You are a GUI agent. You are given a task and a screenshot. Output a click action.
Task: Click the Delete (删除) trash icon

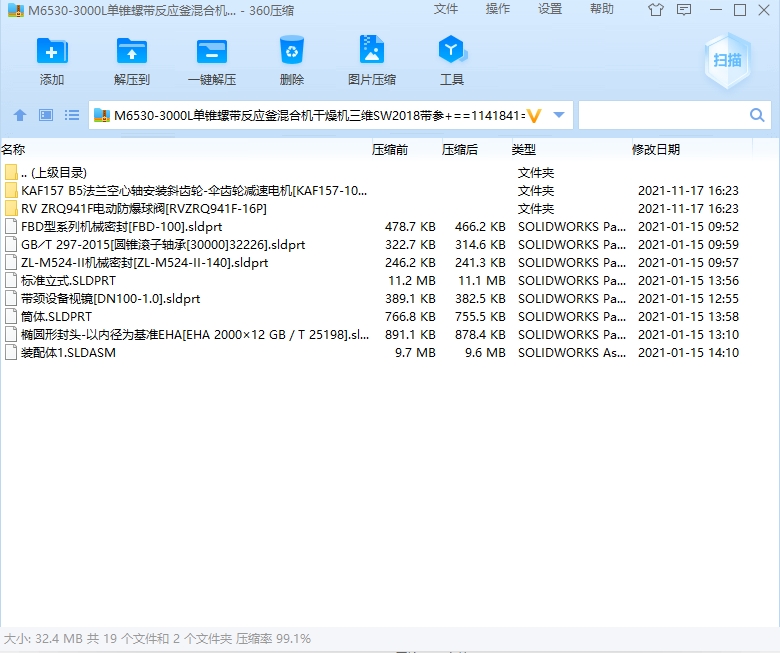point(292,50)
